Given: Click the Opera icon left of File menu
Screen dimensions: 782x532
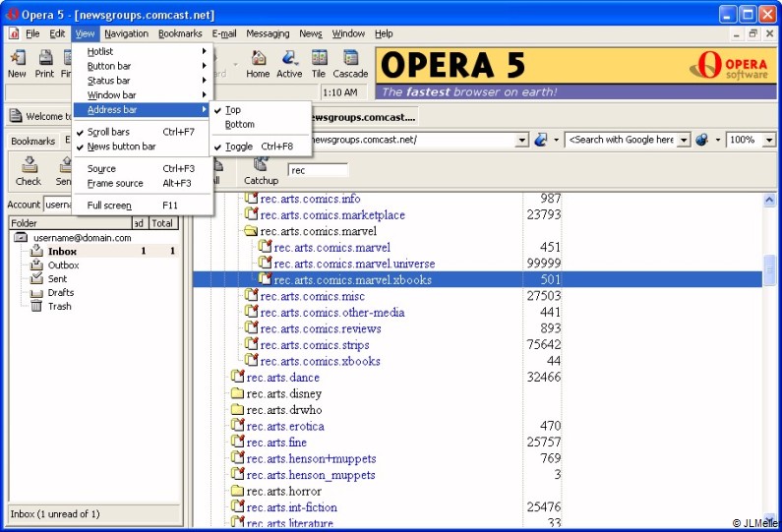Looking at the screenshot, I should point(14,33).
